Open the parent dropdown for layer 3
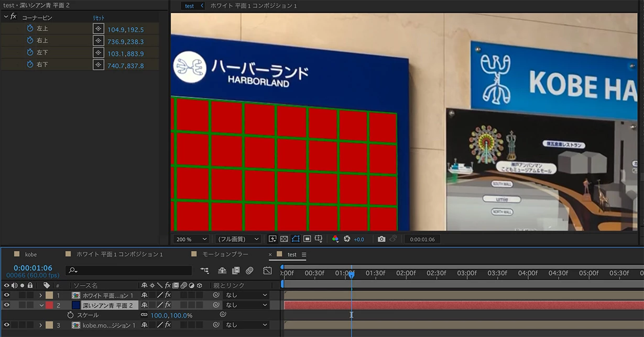 tap(246, 325)
